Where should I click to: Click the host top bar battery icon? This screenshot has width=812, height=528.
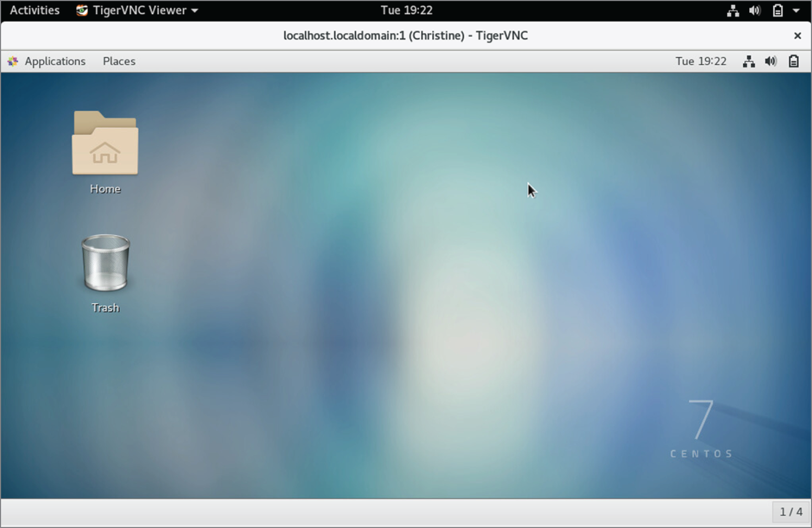coord(777,10)
